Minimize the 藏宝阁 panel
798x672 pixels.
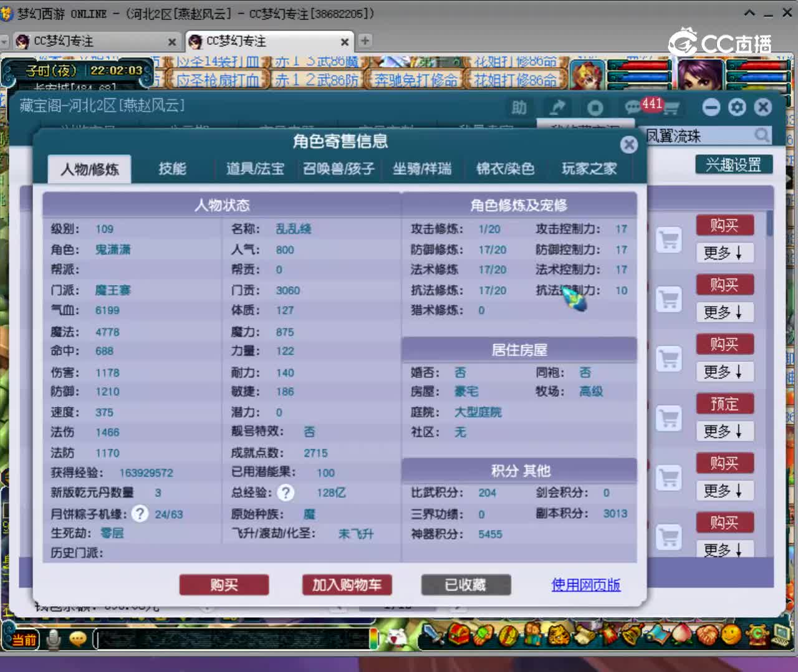pos(711,107)
